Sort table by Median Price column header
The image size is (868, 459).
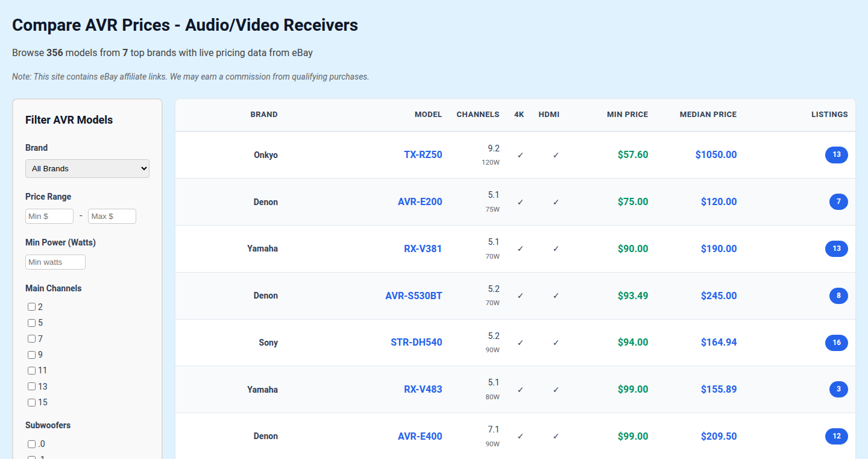708,115
